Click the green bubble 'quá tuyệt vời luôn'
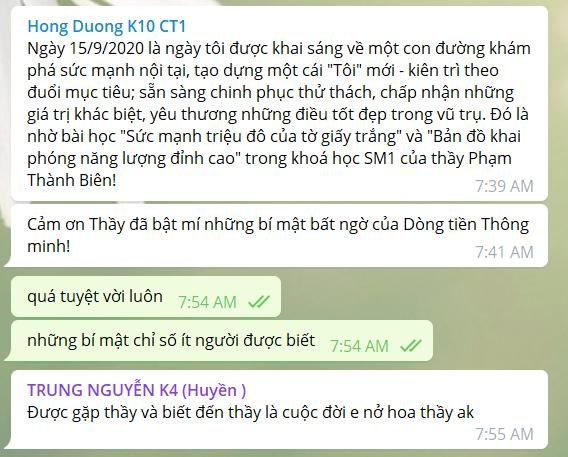 146,297
